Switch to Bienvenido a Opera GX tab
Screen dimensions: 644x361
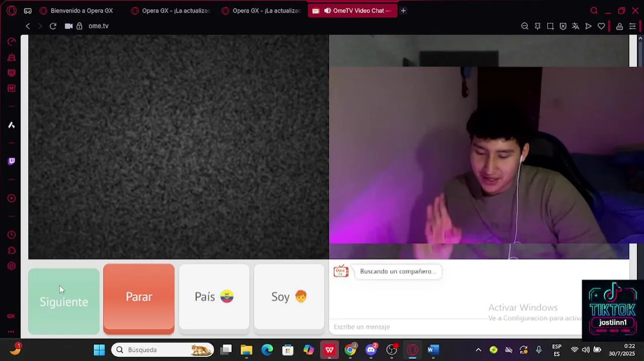(81, 11)
